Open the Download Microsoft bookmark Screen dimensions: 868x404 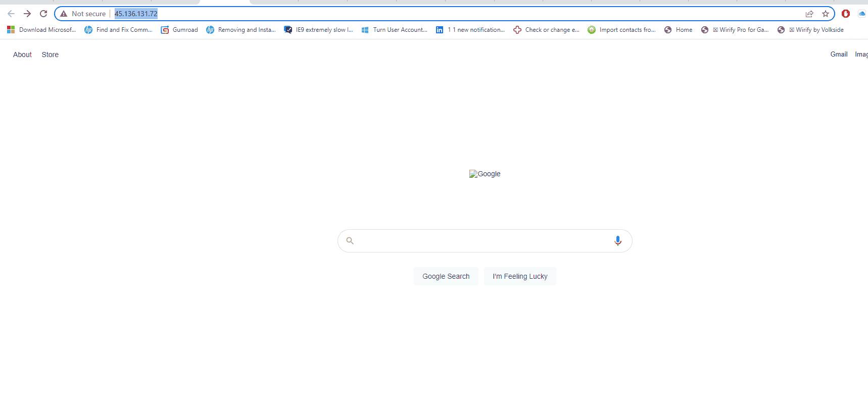(41, 30)
